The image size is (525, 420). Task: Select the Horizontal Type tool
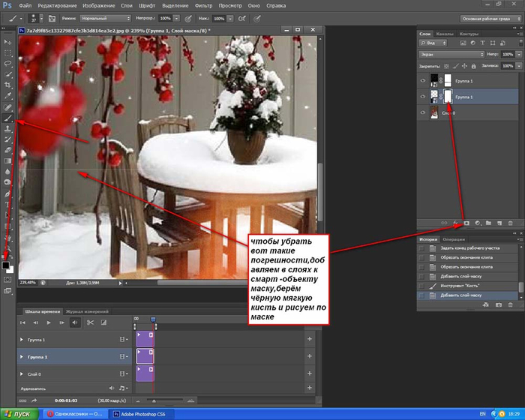click(x=7, y=204)
